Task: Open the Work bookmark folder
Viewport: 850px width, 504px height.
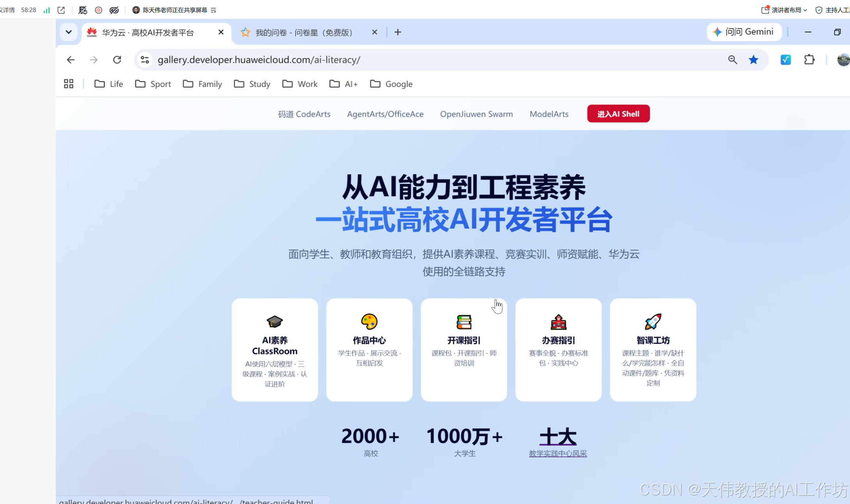Action: (x=300, y=84)
